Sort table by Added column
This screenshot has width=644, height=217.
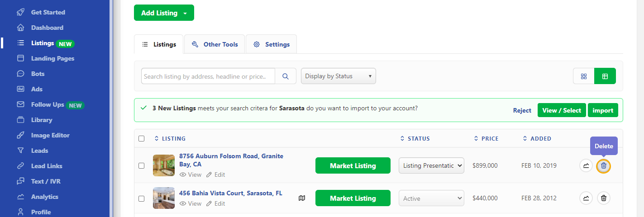coord(537,138)
